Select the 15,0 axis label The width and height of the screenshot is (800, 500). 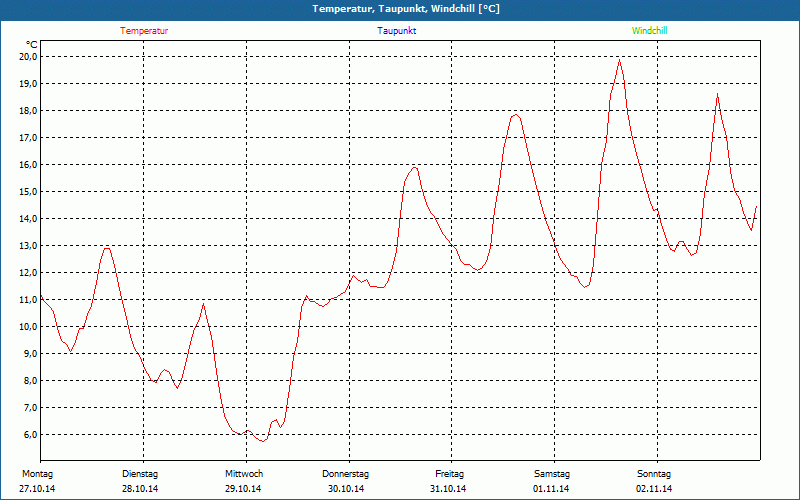click(x=28, y=192)
